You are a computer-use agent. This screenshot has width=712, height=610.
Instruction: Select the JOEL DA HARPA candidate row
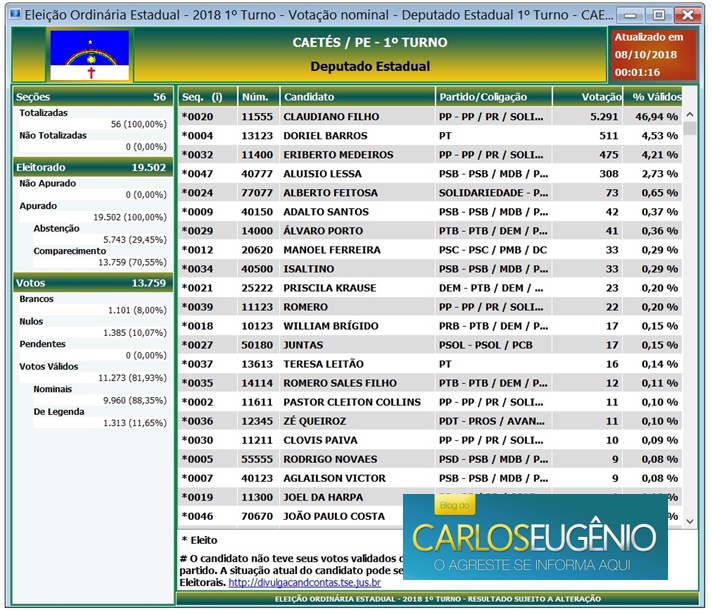click(x=291, y=498)
